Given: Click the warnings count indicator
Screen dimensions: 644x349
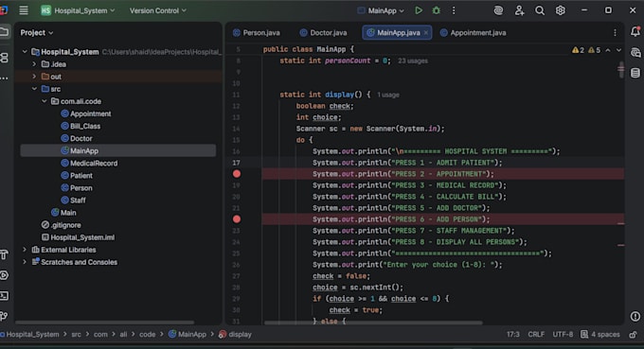Looking at the screenshot, I should [x=586, y=50].
